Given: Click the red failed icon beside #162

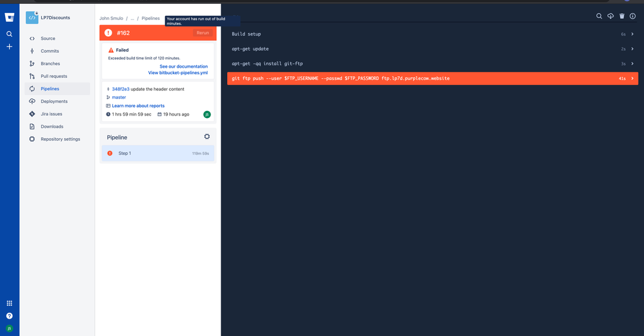Looking at the screenshot, I should tap(108, 33).
